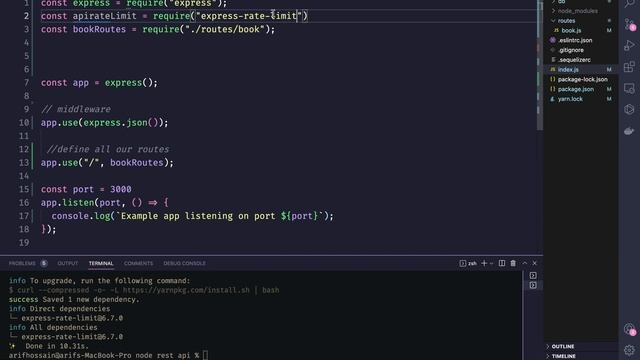Image resolution: width=640 pixels, height=360 pixels.
Task: Open Accounts icon with badge
Action: coord(629,329)
